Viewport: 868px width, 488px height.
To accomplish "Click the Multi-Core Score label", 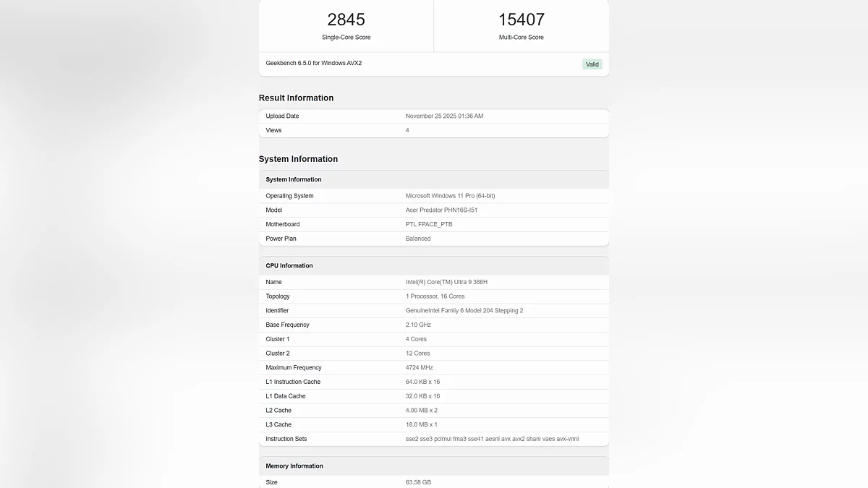I will pos(522,38).
